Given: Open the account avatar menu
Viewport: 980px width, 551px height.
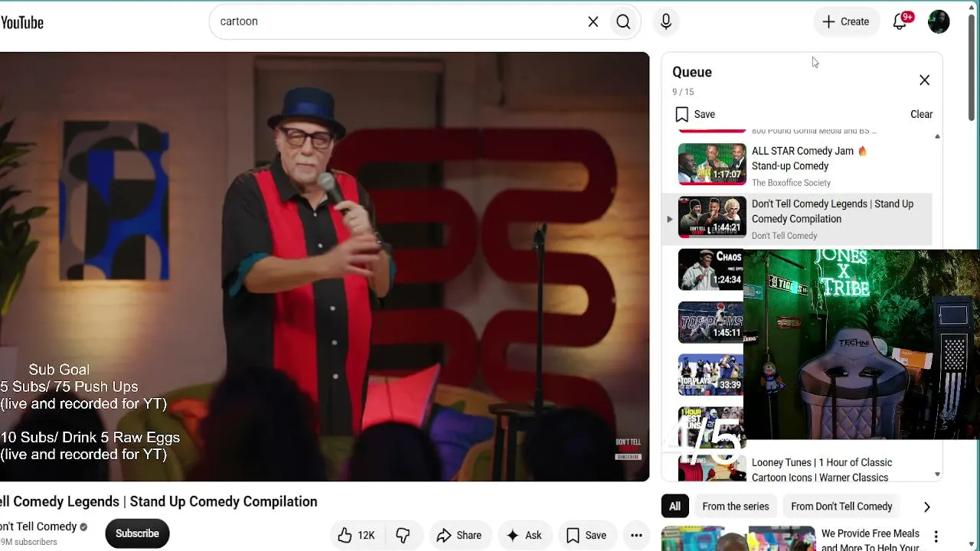Looking at the screenshot, I should [x=939, y=21].
